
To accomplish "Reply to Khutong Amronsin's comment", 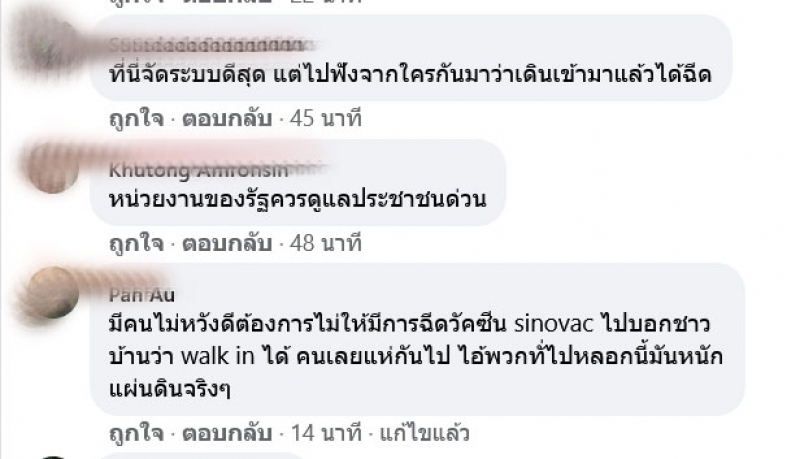I will (x=227, y=243).
